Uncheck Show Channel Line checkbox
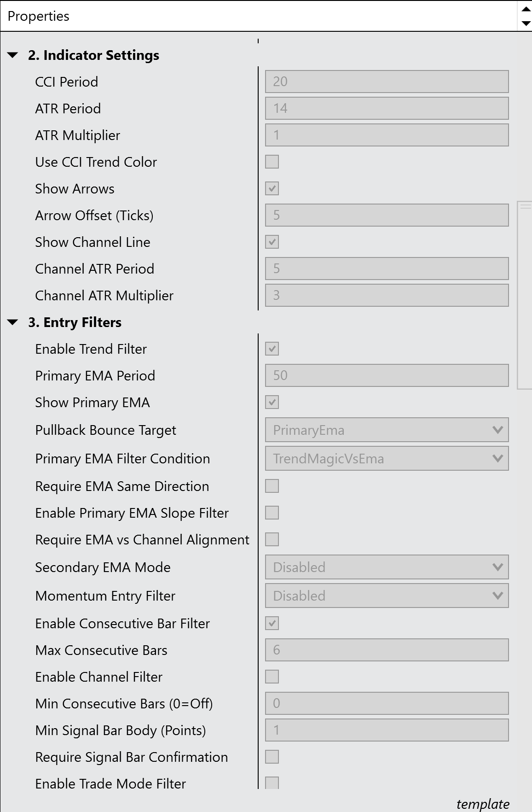 click(272, 242)
